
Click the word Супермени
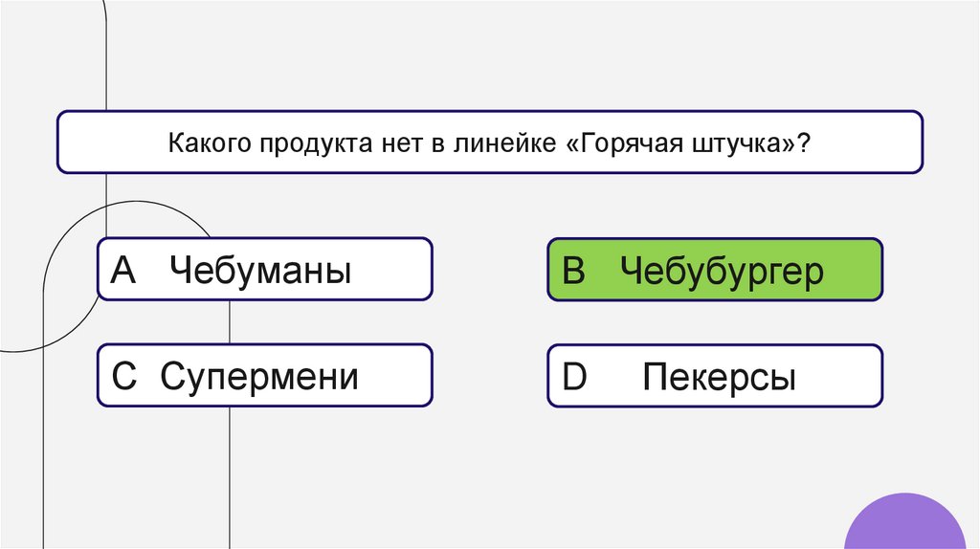[x=258, y=377]
